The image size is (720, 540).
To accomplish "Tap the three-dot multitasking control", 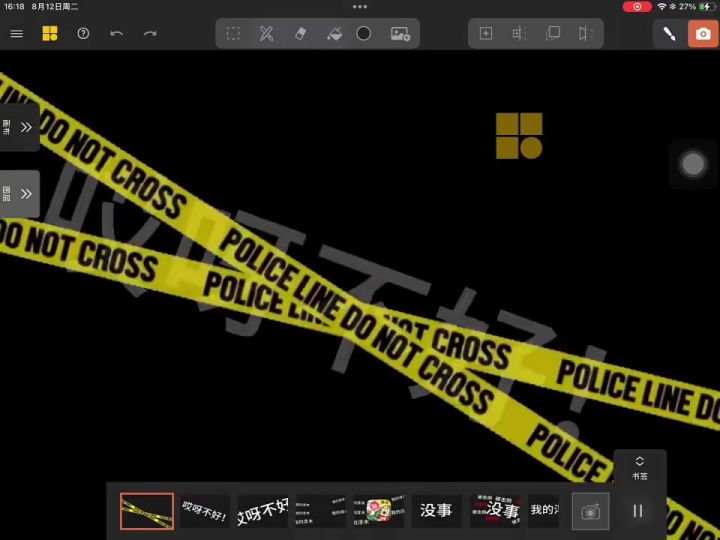I will [360, 6].
